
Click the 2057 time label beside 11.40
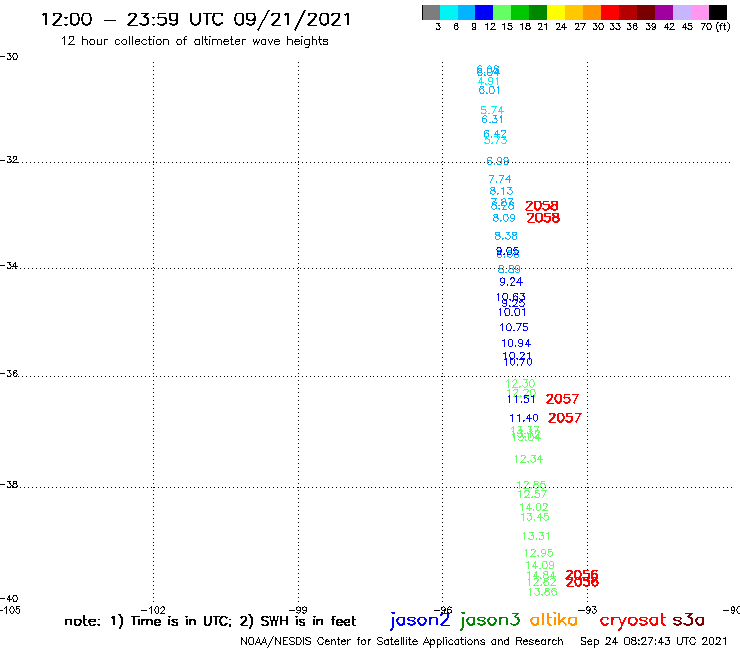[564, 418]
